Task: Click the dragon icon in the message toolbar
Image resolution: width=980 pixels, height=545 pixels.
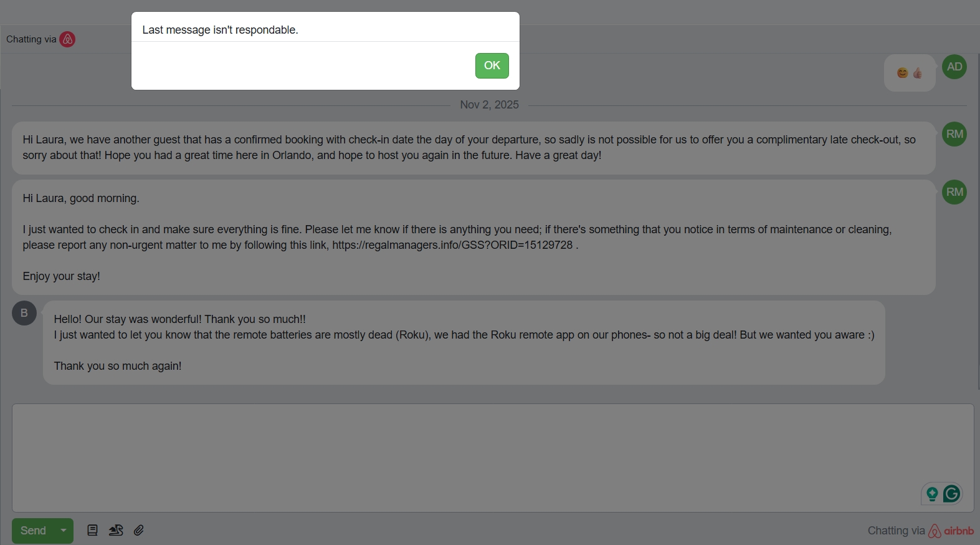Action: coord(116,531)
